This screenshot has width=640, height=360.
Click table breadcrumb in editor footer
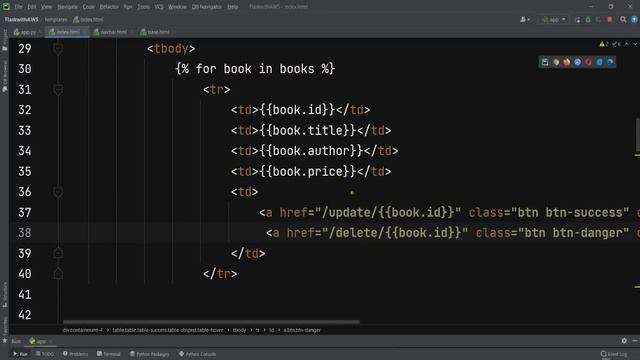click(x=168, y=330)
